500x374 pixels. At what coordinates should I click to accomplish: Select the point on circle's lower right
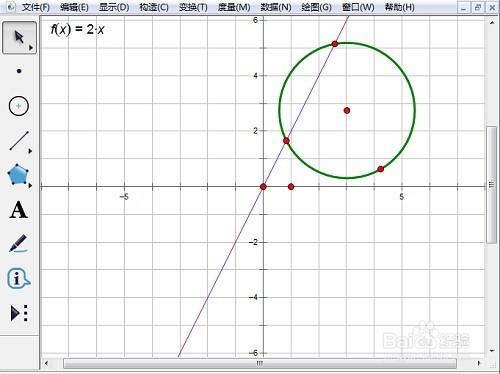click(x=381, y=169)
